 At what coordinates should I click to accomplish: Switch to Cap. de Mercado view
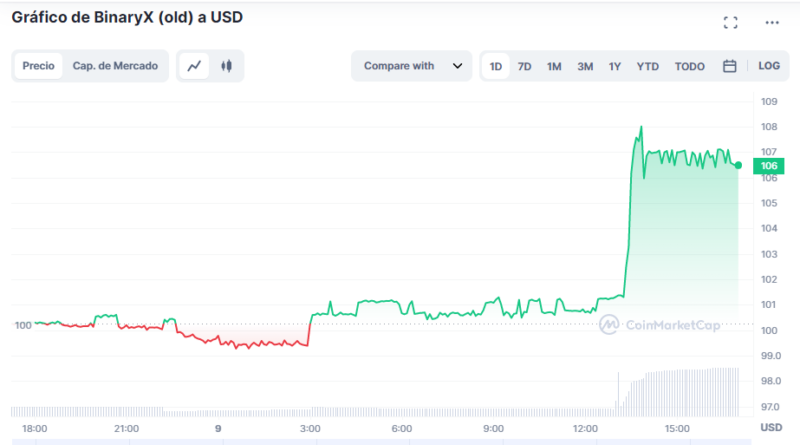click(x=115, y=66)
